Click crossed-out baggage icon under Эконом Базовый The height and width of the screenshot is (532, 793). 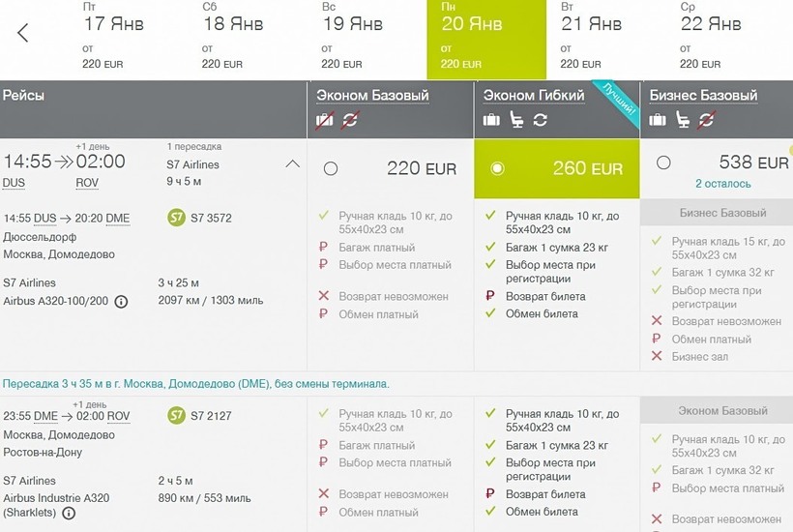point(325,120)
